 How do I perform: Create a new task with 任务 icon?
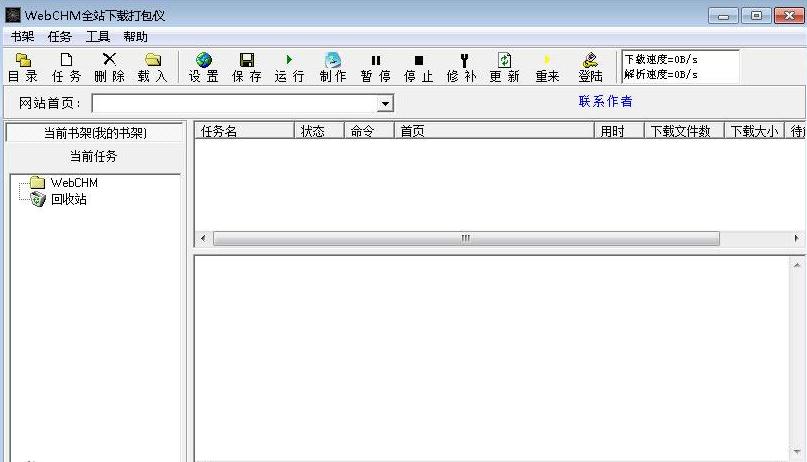[x=66, y=67]
